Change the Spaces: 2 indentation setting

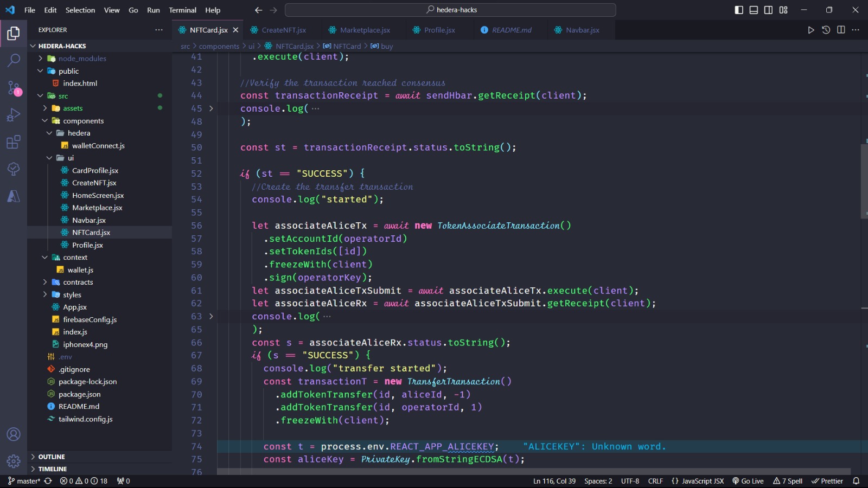click(598, 481)
